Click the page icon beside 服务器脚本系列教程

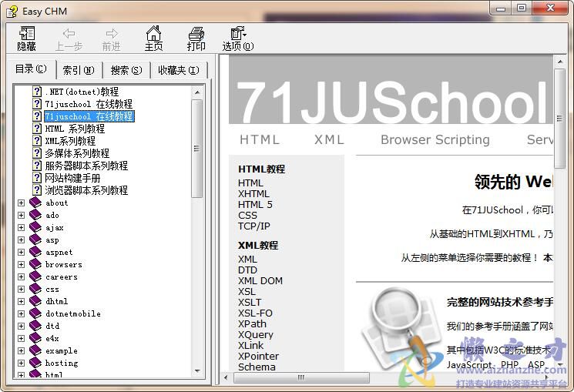pos(37,166)
